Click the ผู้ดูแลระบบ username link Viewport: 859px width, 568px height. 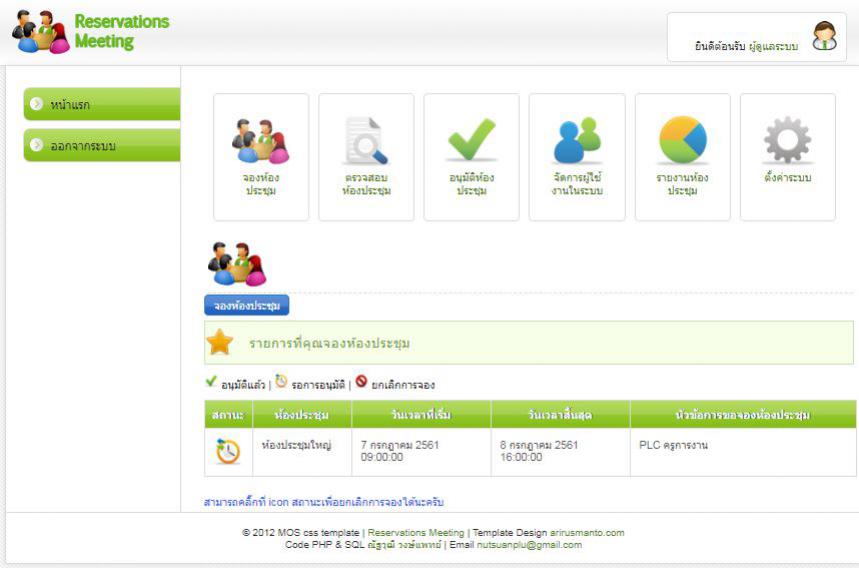click(774, 47)
